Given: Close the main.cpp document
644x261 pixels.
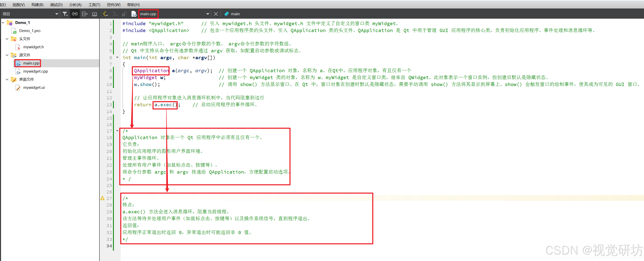Looking at the screenshot, I should point(216,14).
